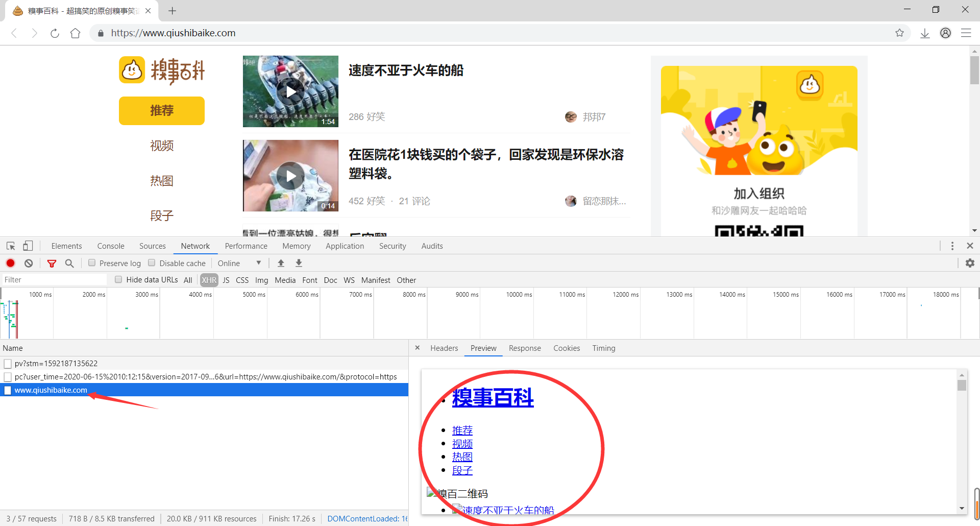
Task: Click the 推荐 yellow sidebar button
Action: point(162,111)
